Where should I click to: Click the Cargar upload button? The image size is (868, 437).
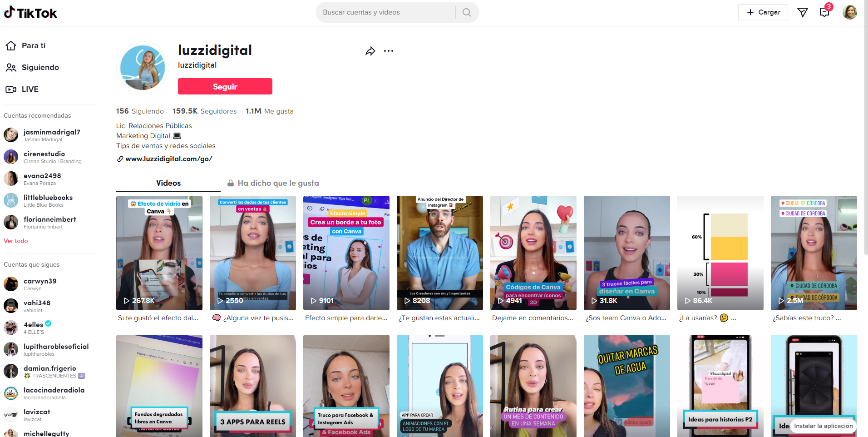763,12
